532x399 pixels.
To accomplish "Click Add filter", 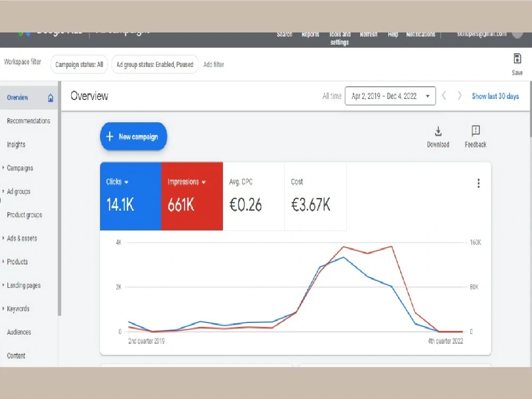I will 213,64.
